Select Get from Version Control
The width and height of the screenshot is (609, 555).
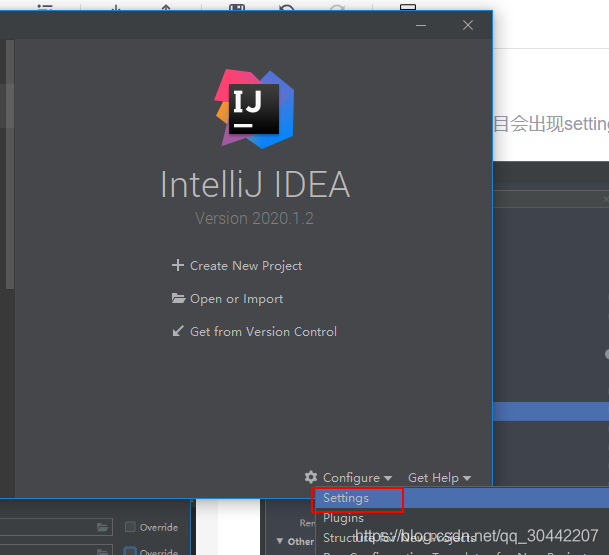[254, 332]
